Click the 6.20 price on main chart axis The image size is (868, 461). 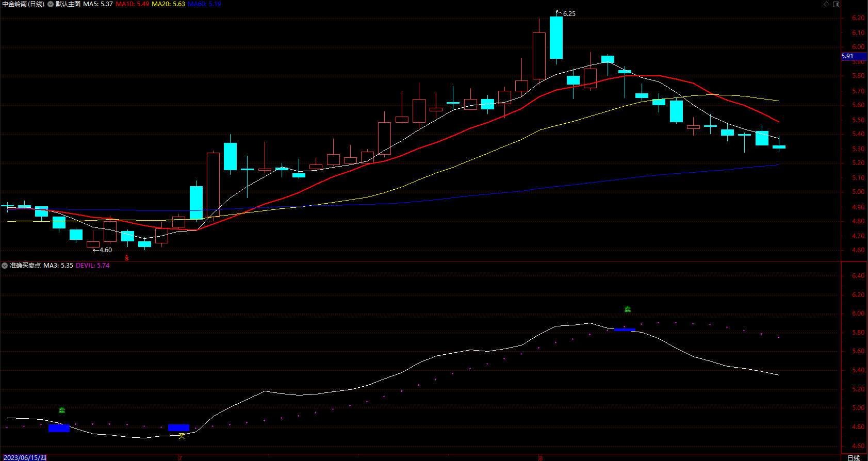click(858, 18)
